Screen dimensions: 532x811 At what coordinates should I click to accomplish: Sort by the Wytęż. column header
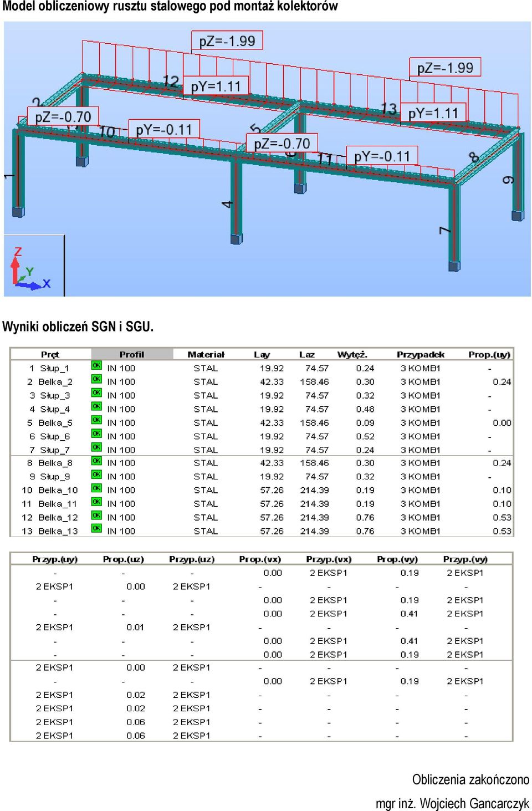[352, 354]
